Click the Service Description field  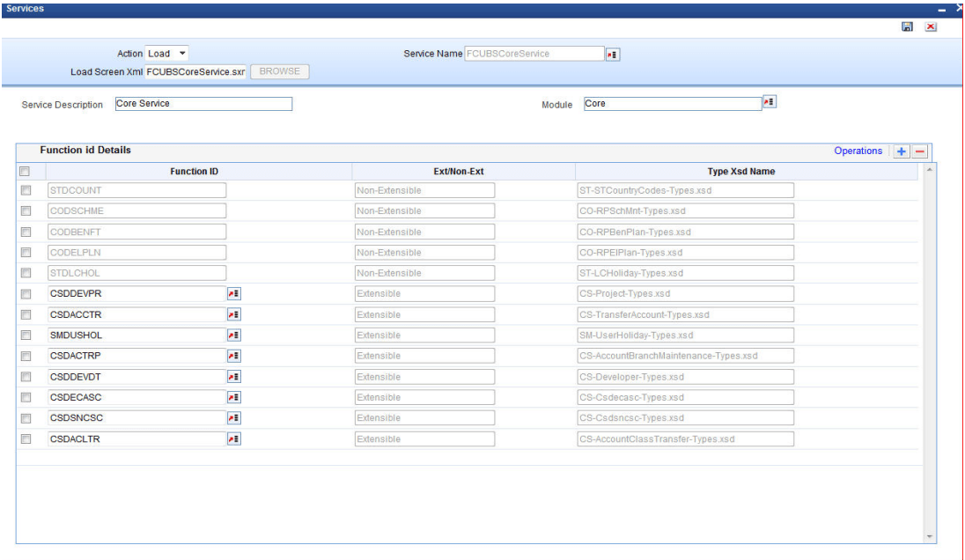203,103
